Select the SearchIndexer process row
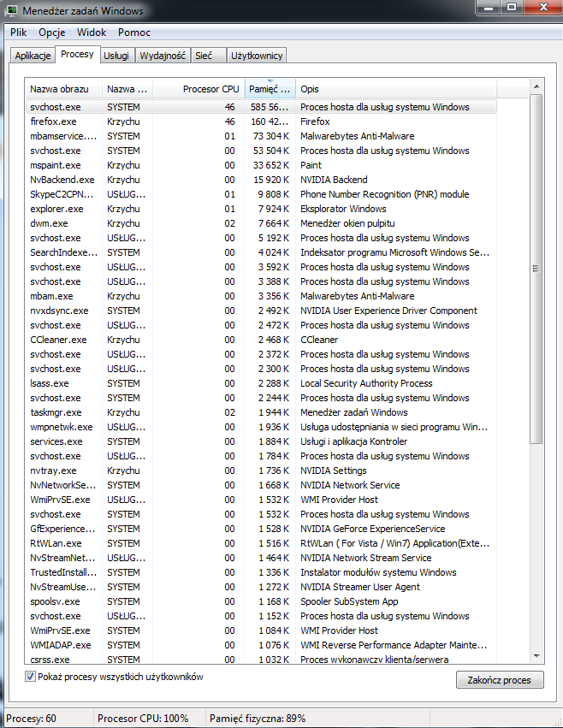This screenshot has height=728, width=563. pyautogui.click(x=261, y=252)
